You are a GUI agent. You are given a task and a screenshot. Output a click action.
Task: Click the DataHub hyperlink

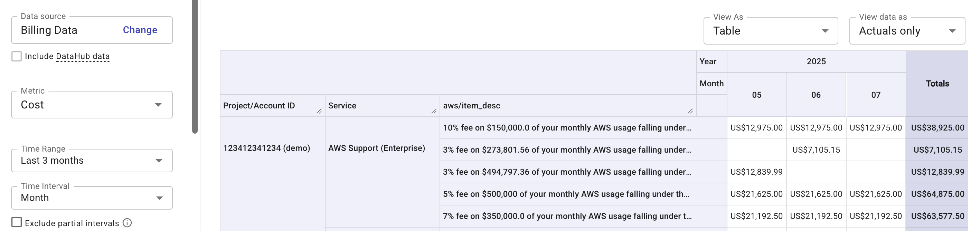pos(82,56)
